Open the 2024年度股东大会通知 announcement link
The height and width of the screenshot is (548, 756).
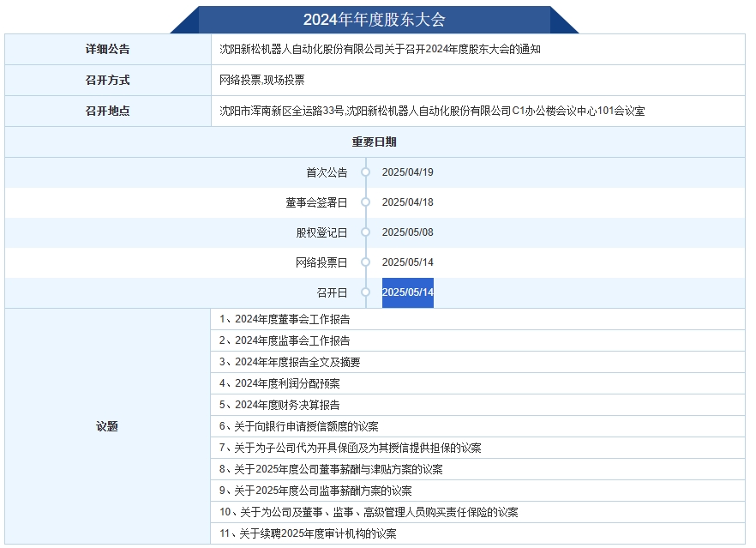(380, 49)
